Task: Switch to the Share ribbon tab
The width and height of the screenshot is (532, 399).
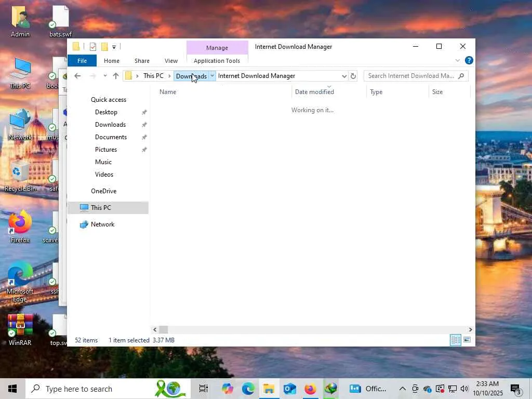Action: pos(142,61)
